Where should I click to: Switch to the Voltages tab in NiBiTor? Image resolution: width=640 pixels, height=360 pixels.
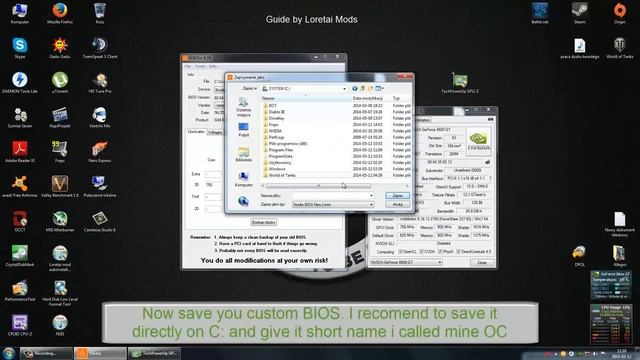215,132
